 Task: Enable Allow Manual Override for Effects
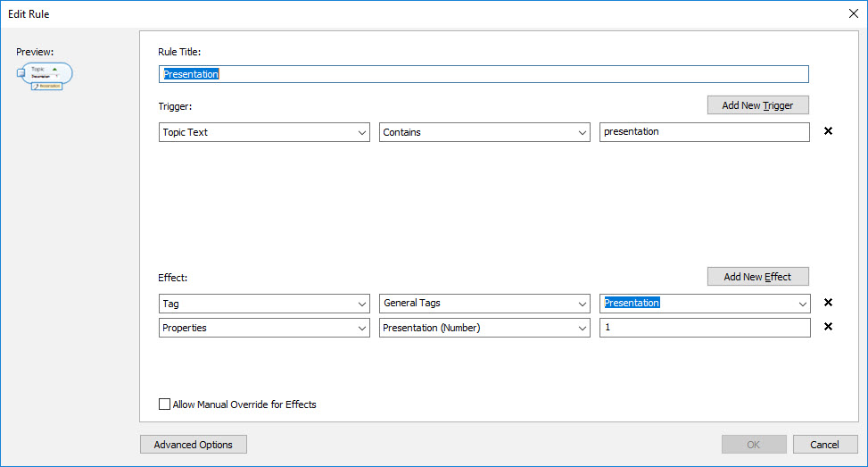164,404
